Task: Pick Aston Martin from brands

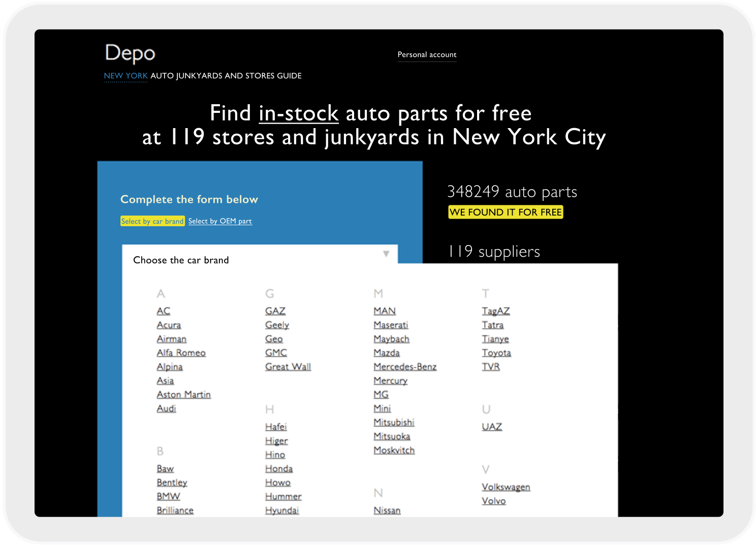Action: (x=183, y=395)
